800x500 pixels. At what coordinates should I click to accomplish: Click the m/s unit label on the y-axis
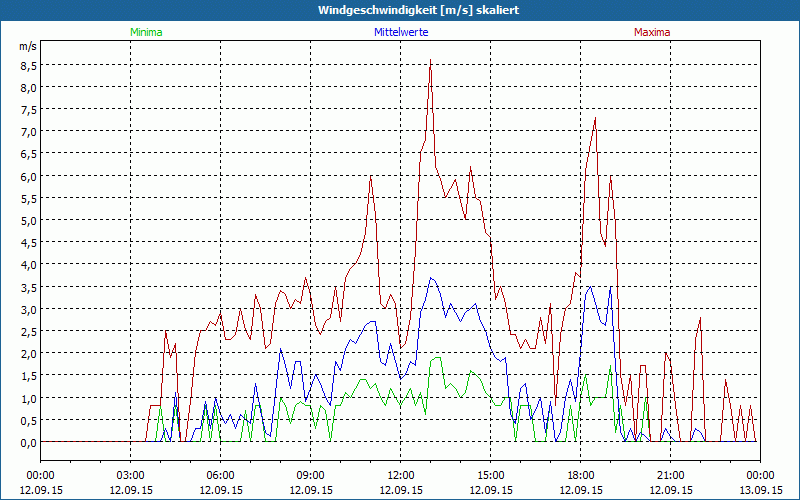28,46
